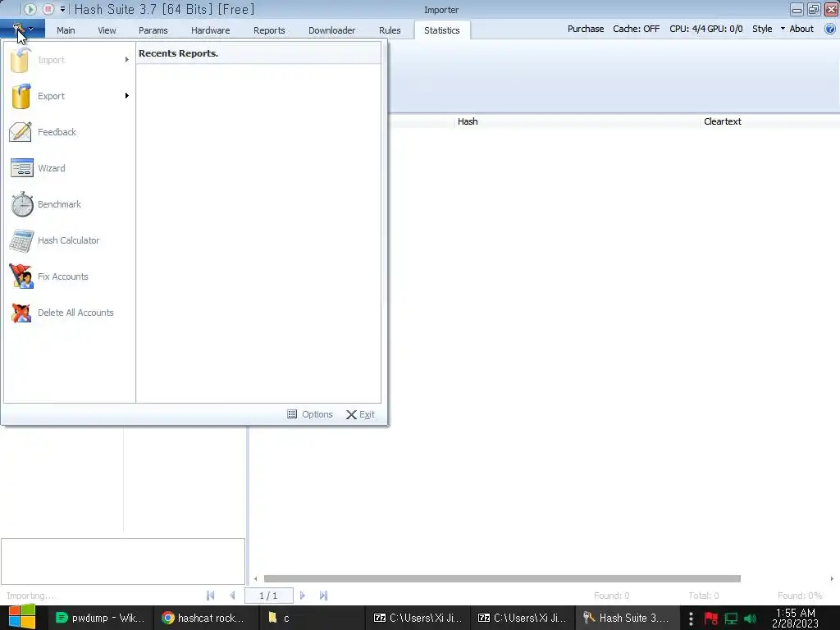Image resolution: width=840 pixels, height=630 pixels.
Task: Click the Fix Accounts icon
Action: (x=21, y=276)
